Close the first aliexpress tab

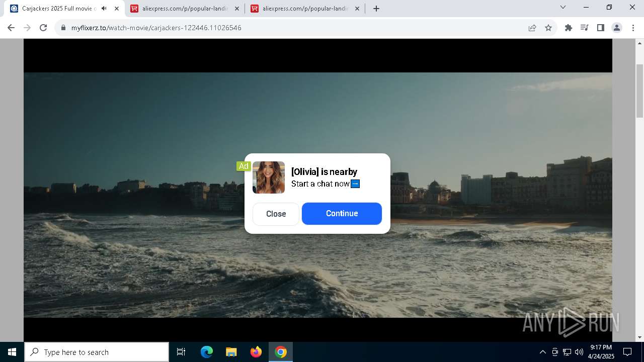[237, 9]
